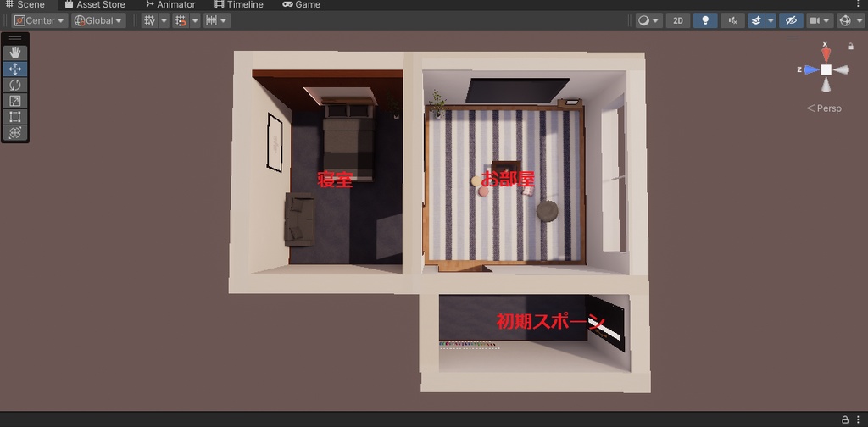The image size is (868, 427).
Task: Expand grid snapping options arrow
Action: point(195,20)
